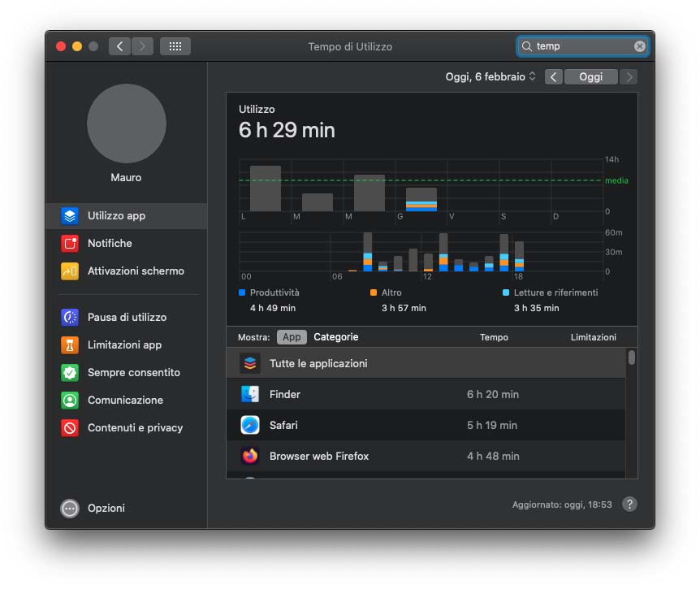Viewport: 700px width, 589px height.
Task: Go to next day arrow
Action: pyautogui.click(x=629, y=77)
